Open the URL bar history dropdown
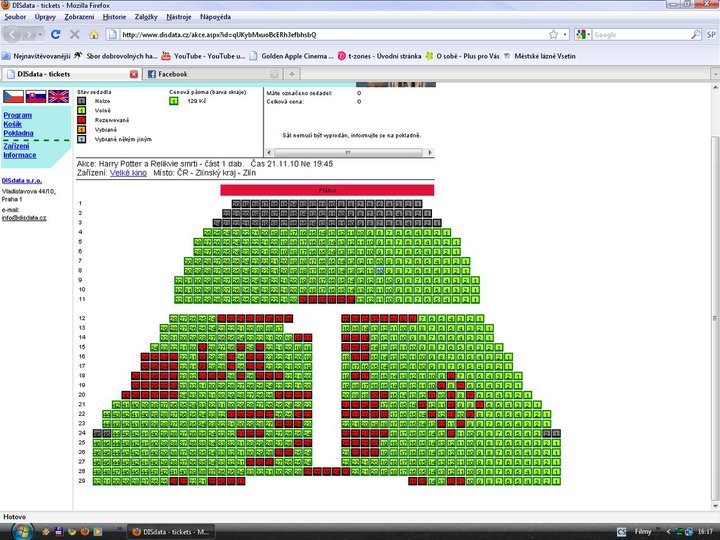720x540 pixels. (565, 34)
